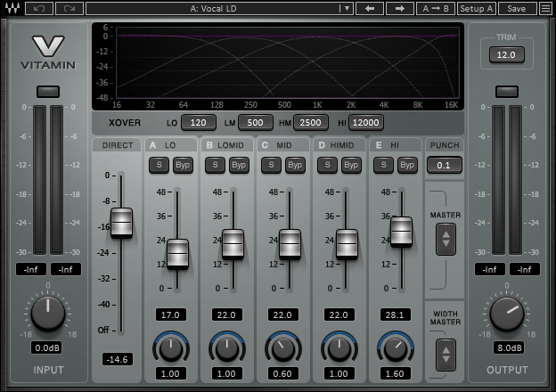Click the WIDTH MASTER up/down stepper
Screen dimensions: 556x392
pyautogui.click(x=446, y=355)
